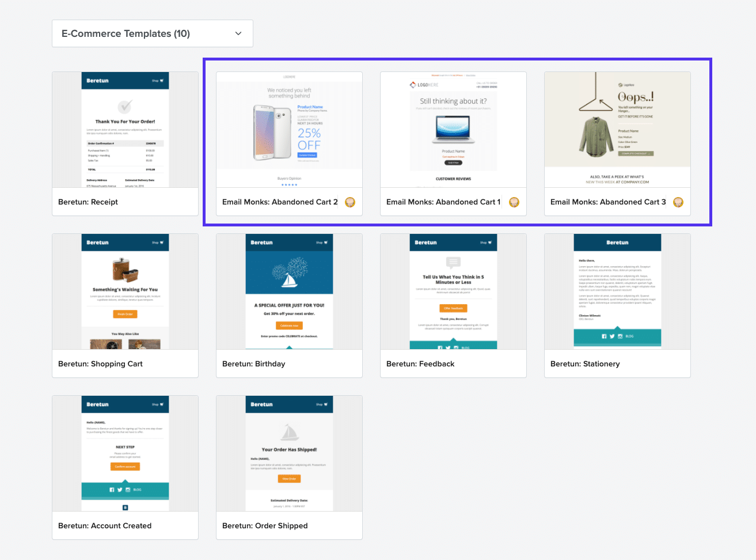Image resolution: width=756 pixels, height=560 pixels.
Task: Open the Beretun Account Created template thumbnail
Action: (125, 453)
